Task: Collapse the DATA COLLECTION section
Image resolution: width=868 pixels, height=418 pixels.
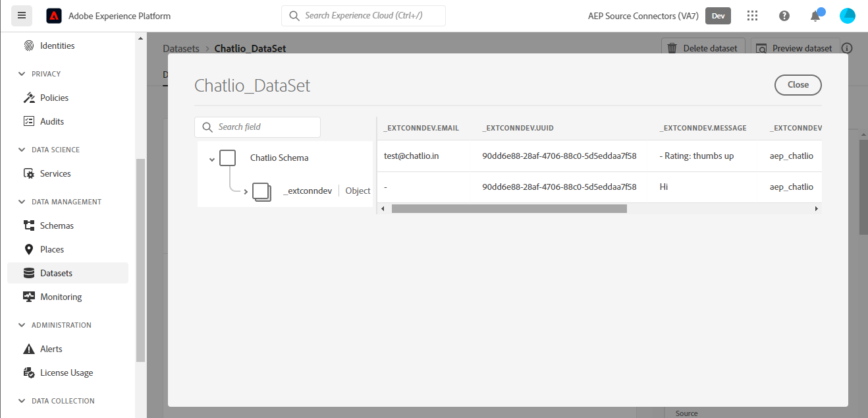Action: point(22,401)
